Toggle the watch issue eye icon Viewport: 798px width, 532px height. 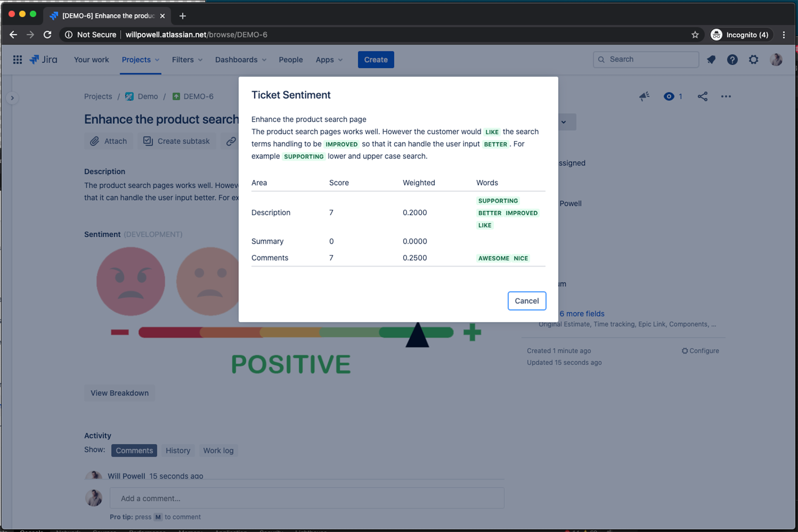coord(669,96)
